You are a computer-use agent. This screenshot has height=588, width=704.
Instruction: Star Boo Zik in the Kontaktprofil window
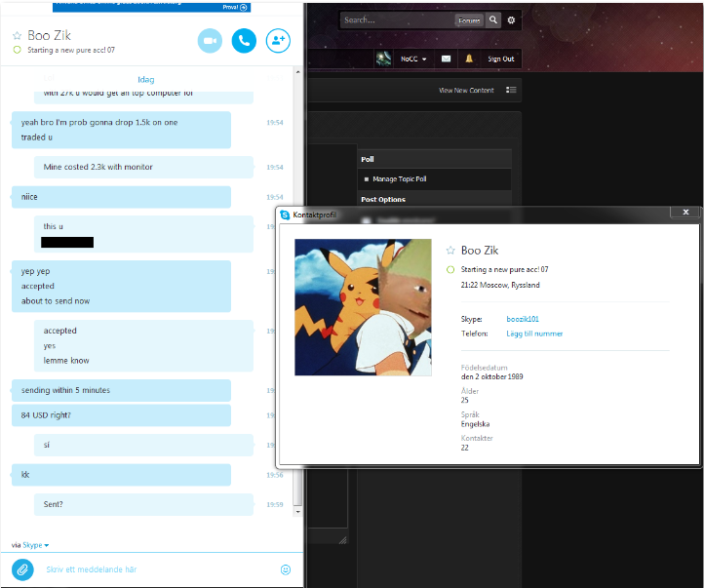pos(450,251)
